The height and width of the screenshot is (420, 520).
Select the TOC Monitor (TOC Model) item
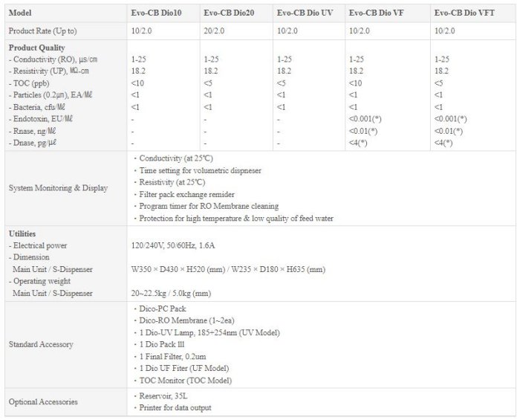186,381
